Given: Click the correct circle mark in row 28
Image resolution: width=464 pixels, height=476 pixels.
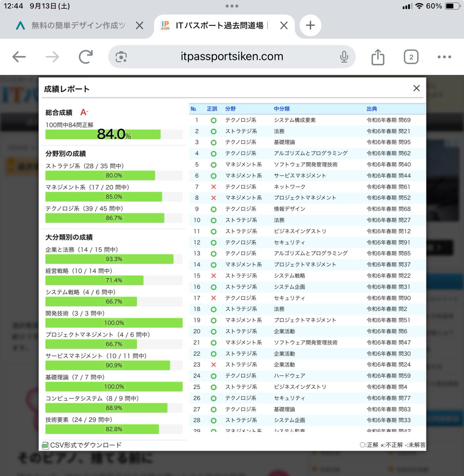Looking at the screenshot, I should [x=213, y=420].
